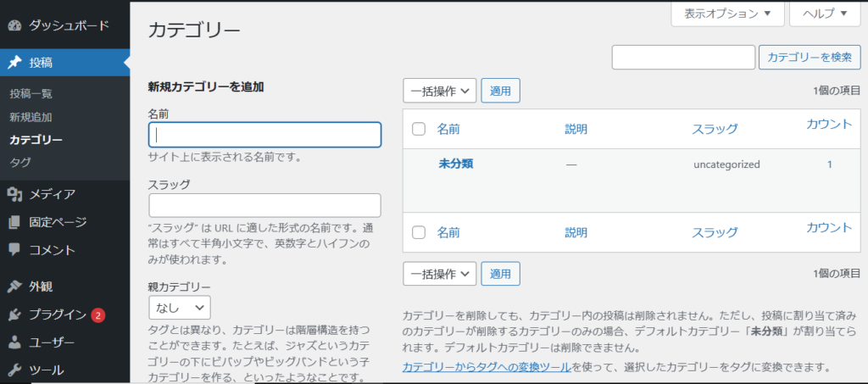Image resolution: width=868 pixels, height=384 pixels.
Task: Click the Dashboard gauge icon
Action: [x=14, y=25]
